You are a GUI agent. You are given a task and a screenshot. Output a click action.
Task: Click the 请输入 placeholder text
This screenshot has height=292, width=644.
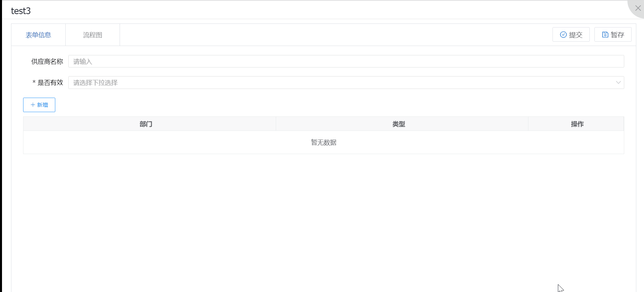pos(83,61)
